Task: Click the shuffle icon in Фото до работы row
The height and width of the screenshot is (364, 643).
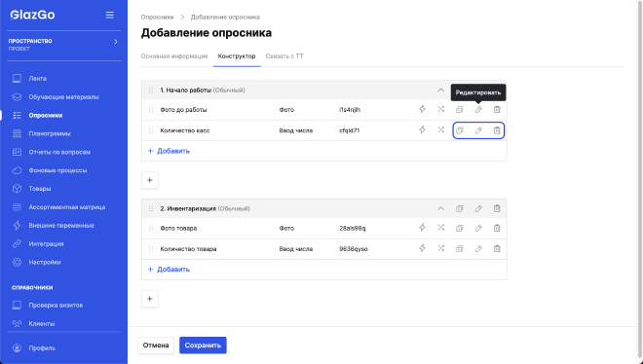Action: tap(440, 109)
